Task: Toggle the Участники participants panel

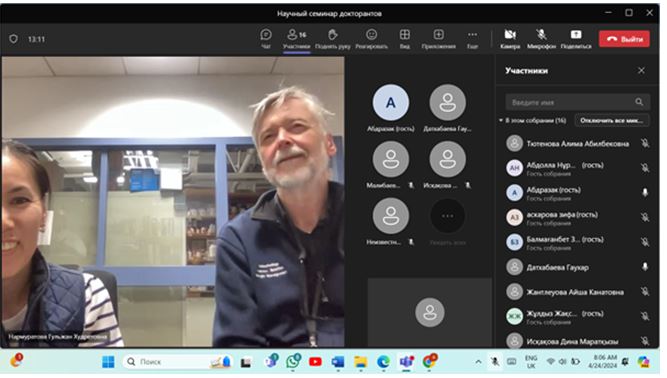Action: 296,39
